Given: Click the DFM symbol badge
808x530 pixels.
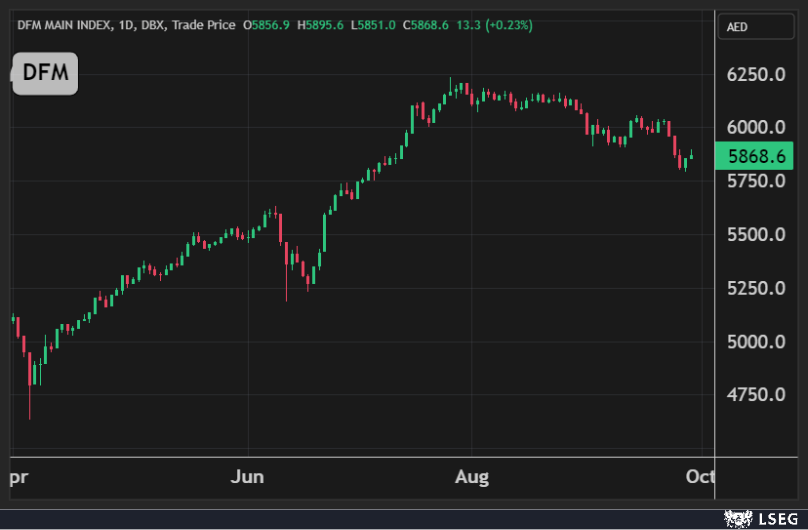Looking at the screenshot, I should pyautogui.click(x=44, y=74).
